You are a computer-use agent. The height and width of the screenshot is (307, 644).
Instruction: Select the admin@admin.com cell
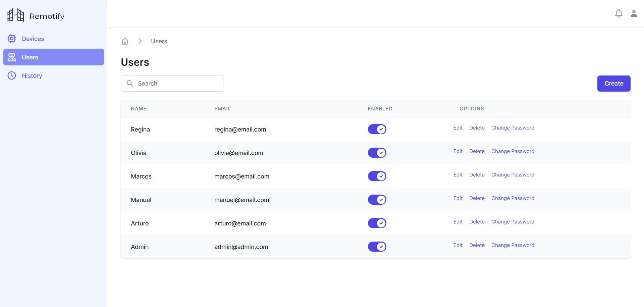coord(241,247)
